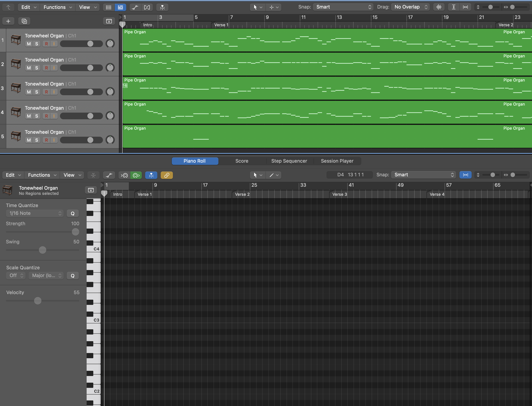This screenshot has width=532, height=406.
Task: Click the Strength slider knob
Action: pos(75,232)
